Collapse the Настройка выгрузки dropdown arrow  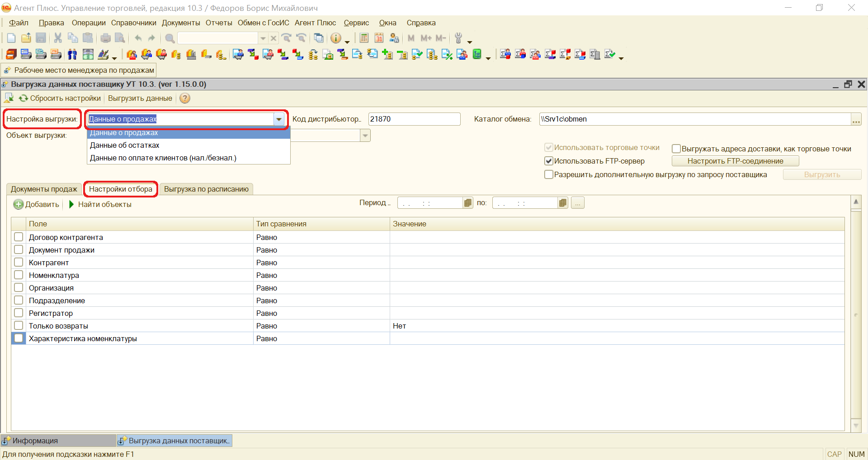pyautogui.click(x=279, y=119)
